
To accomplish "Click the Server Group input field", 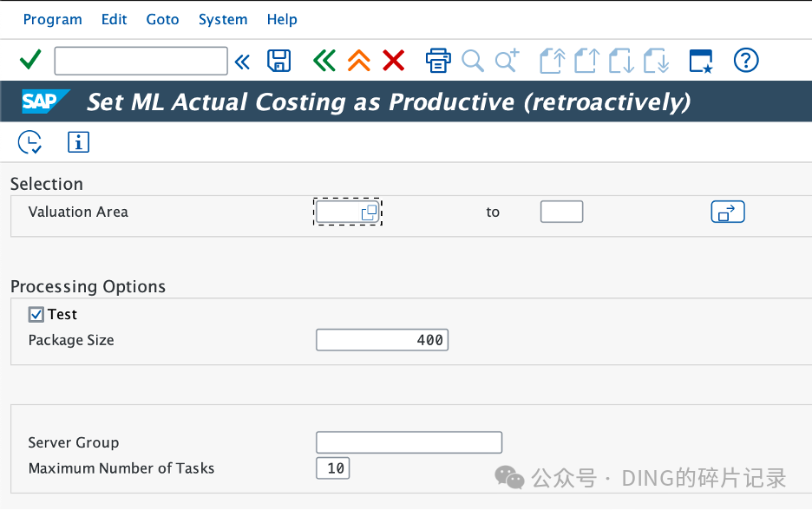I will pyautogui.click(x=409, y=442).
